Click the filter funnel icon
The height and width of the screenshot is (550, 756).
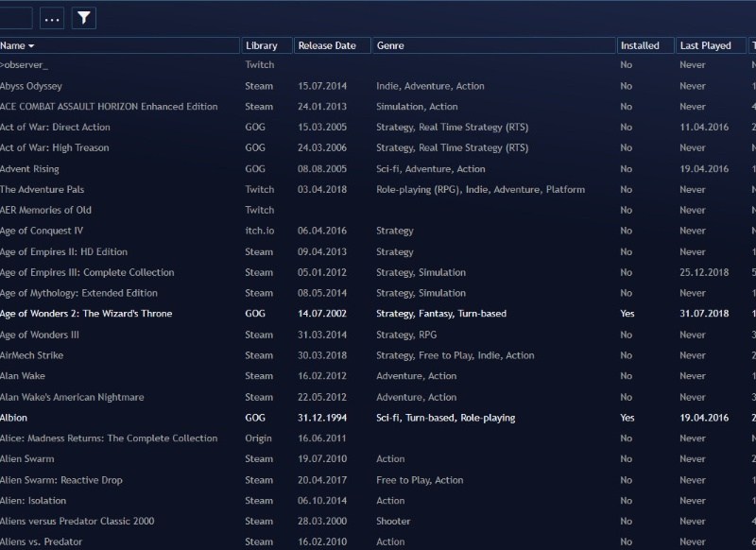tap(83, 18)
